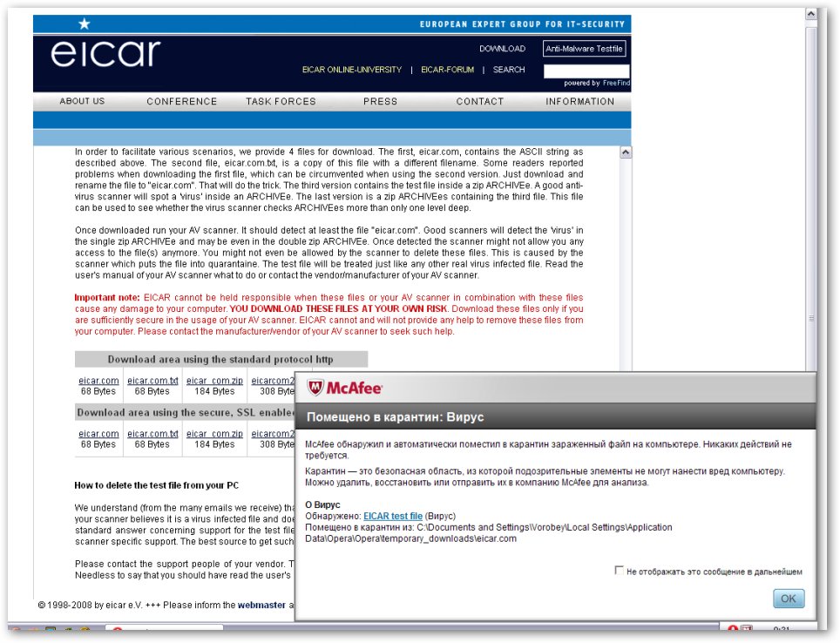Viewport: 840px width, 643px height.
Task: Click the Anti-Malware Testfile button
Action: tap(584, 48)
